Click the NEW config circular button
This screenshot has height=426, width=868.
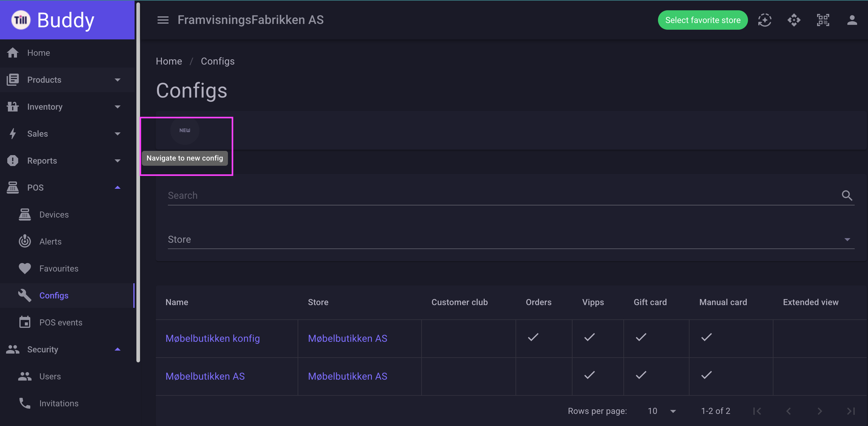pos(185,130)
